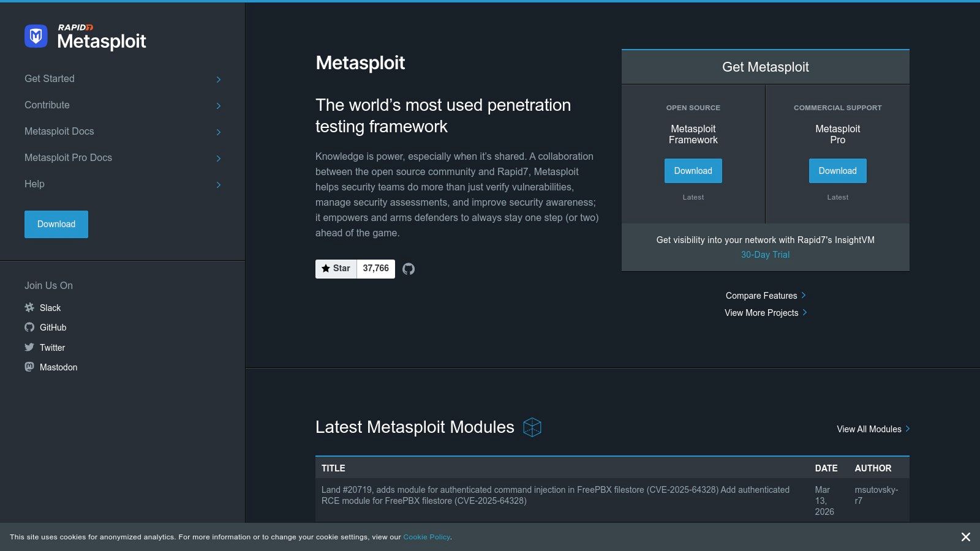Start the 30-Day Trial of InsightVM
Viewport: 980px width, 551px height.
[765, 255]
